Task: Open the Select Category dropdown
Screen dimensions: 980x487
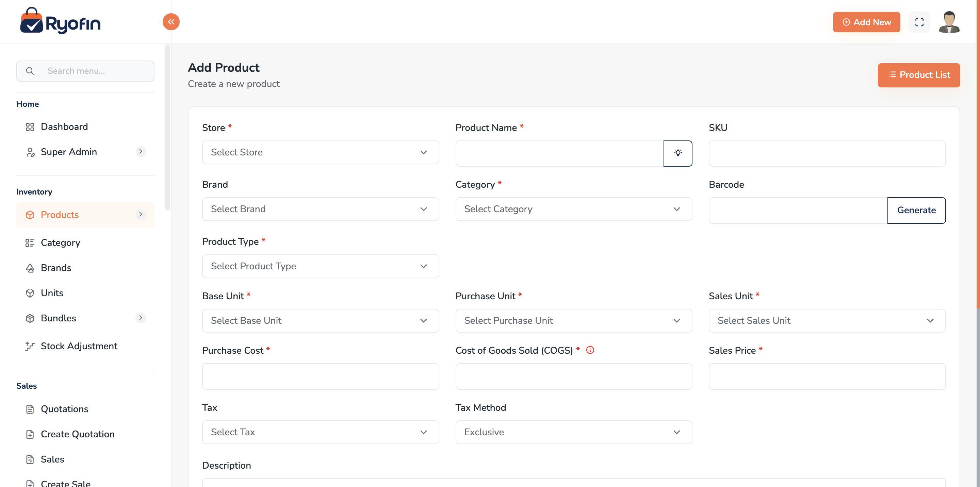Action: coord(574,209)
